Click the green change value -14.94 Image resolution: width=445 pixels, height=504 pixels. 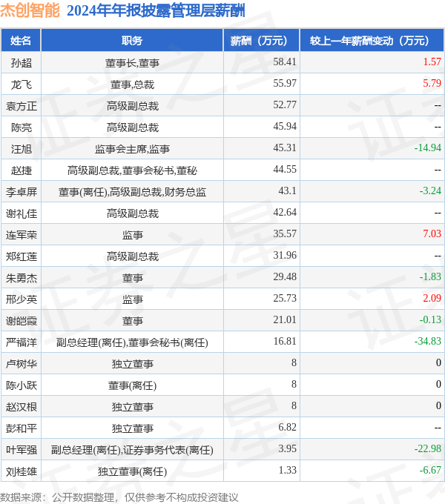[x=428, y=147]
